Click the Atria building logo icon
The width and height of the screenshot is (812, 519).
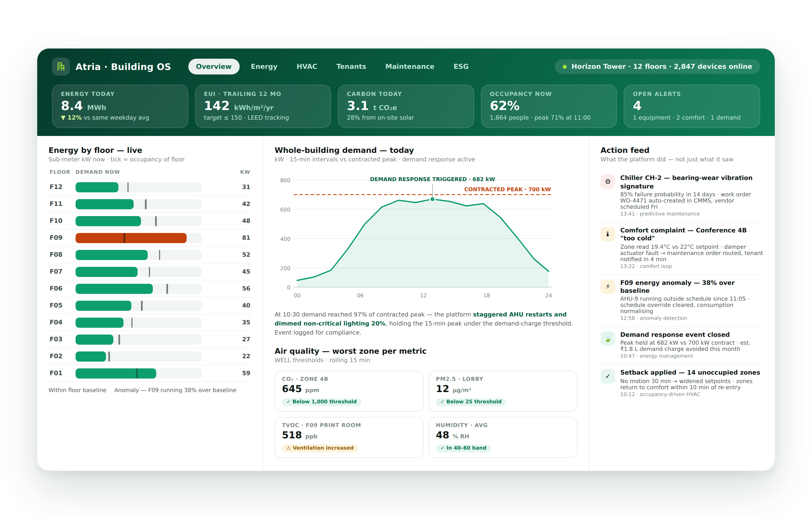click(61, 67)
